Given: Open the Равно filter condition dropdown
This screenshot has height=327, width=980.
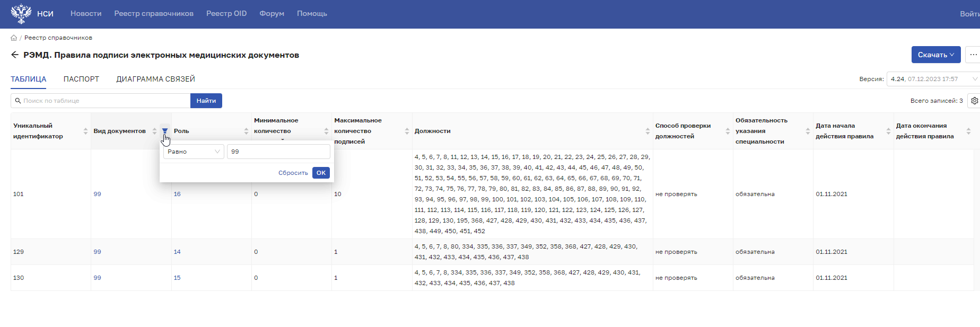Looking at the screenshot, I should 194,152.
